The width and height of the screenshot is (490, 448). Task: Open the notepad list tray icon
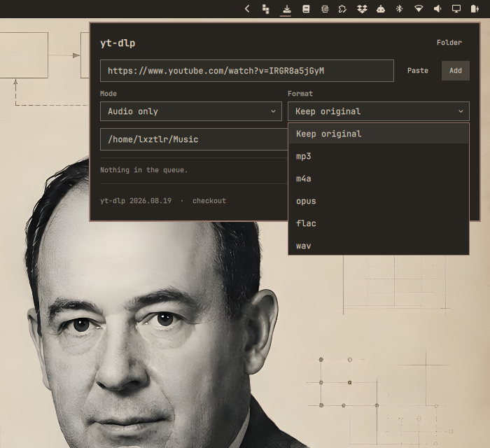pos(325,9)
